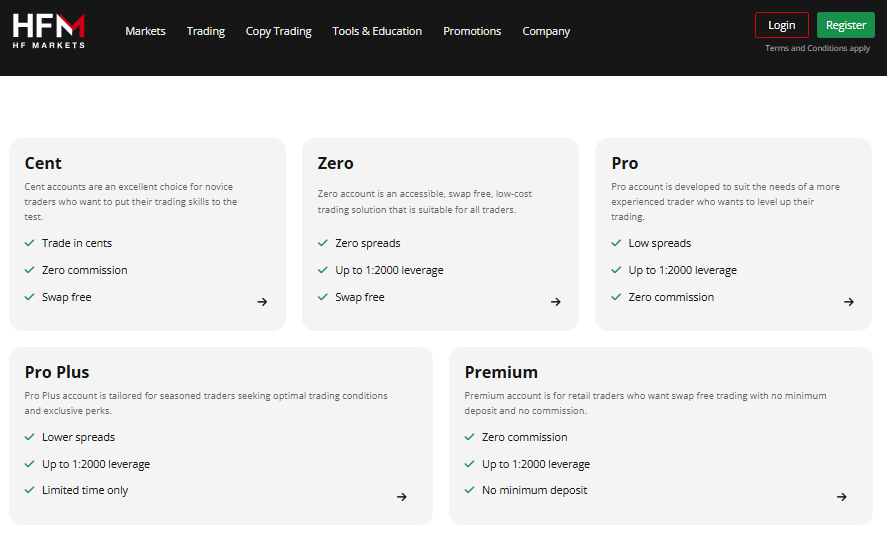The height and width of the screenshot is (538, 887).
Task: Click checkmark beside Low spreads
Action: point(616,243)
